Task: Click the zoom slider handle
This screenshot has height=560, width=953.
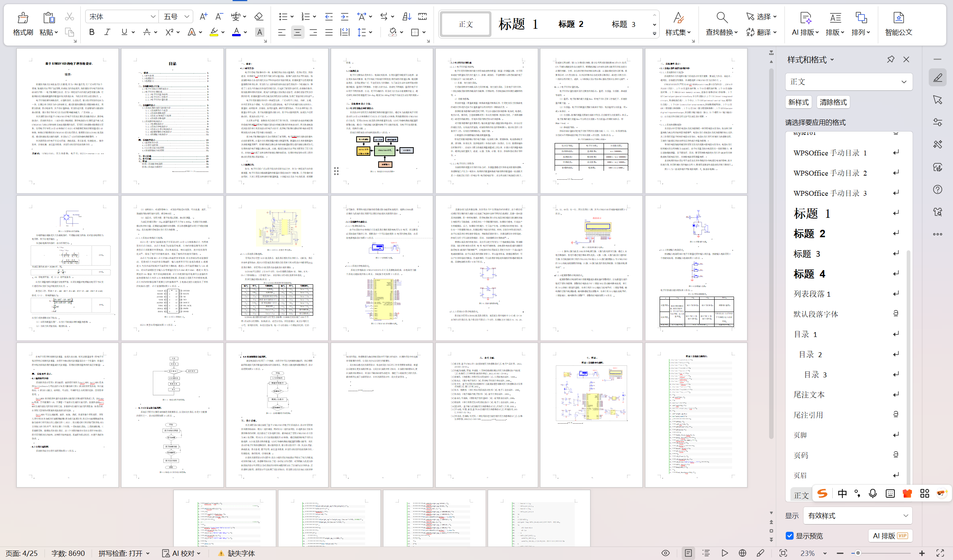Action: 858,553
